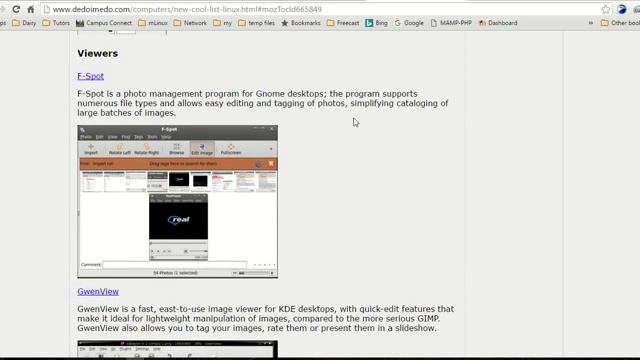Click Rotate Left in F-Spot screenshot
This screenshot has height=360, width=640.
click(x=120, y=149)
